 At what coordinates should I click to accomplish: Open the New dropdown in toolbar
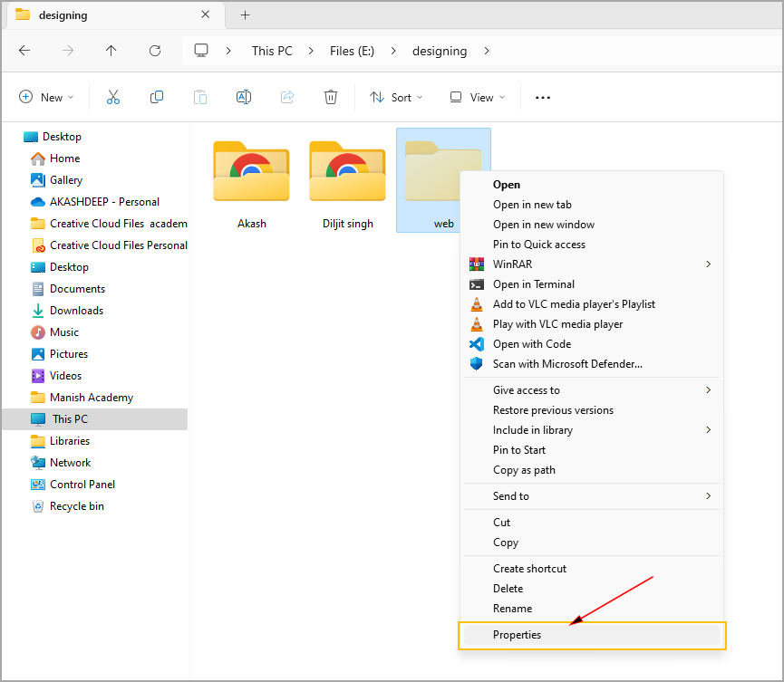(x=46, y=97)
